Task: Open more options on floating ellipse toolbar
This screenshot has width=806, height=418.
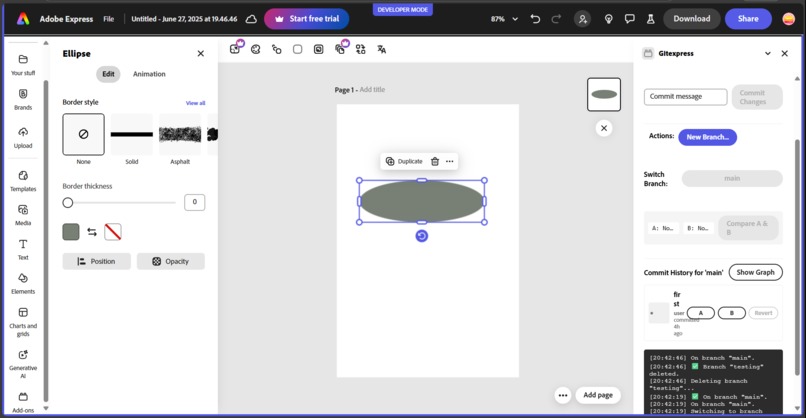Action: click(450, 161)
